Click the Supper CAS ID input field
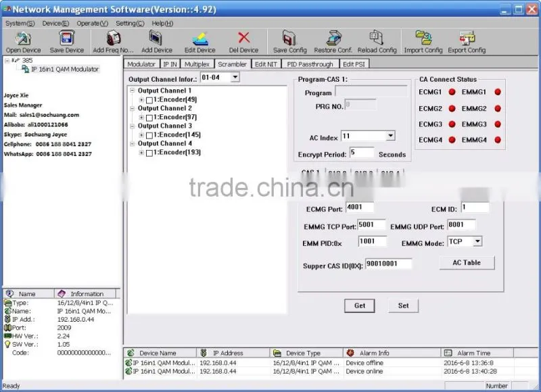This screenshot has height=392, width=541. point(388,264)
